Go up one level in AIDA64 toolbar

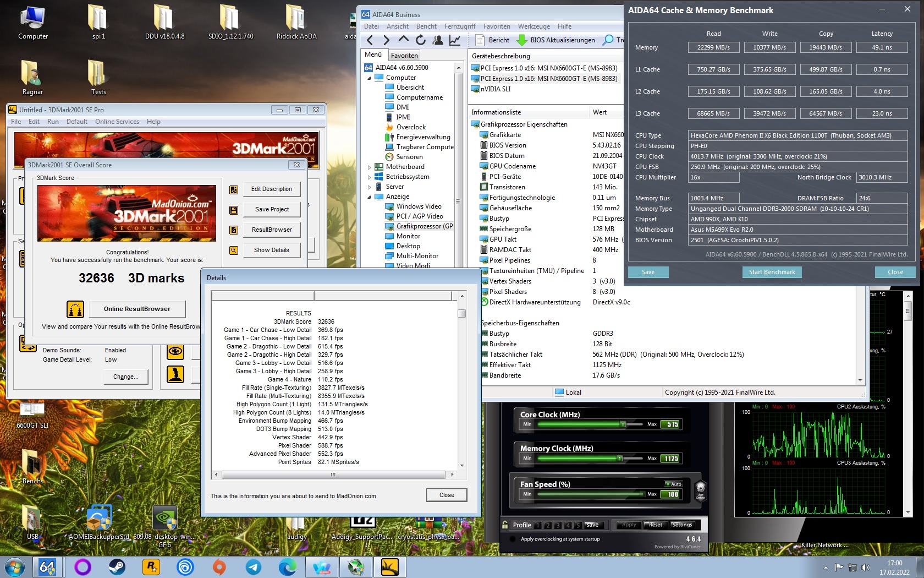pyautogui.click(x=404, y=40)
